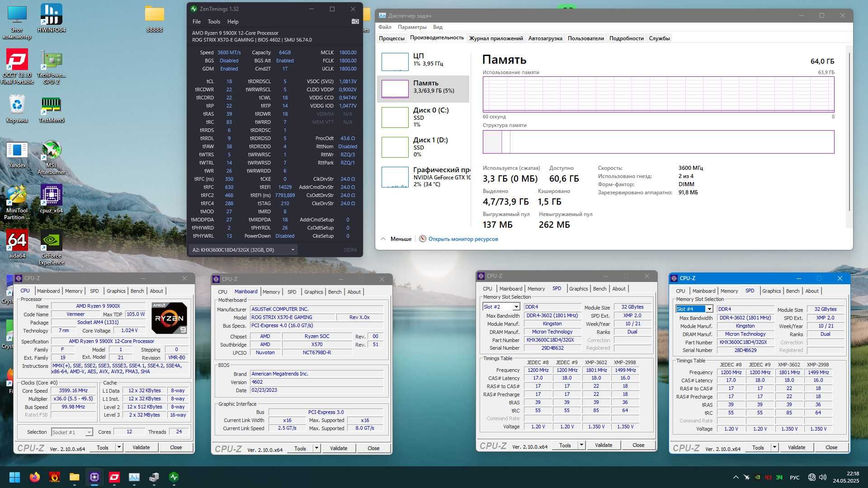Switch to 'Автозагрузка' tab in Task Manager
This screenshot has height=488, width=868.
coord(545,38)
